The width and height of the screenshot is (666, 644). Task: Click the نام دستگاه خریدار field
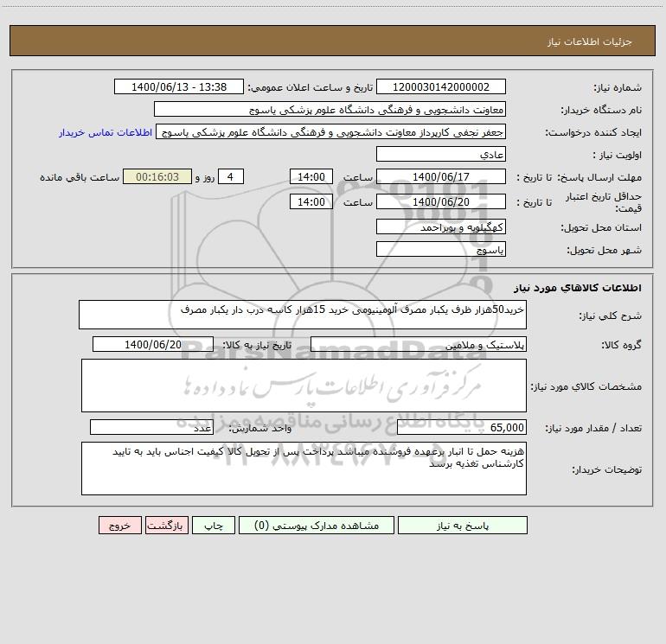[x=330, y=110]
